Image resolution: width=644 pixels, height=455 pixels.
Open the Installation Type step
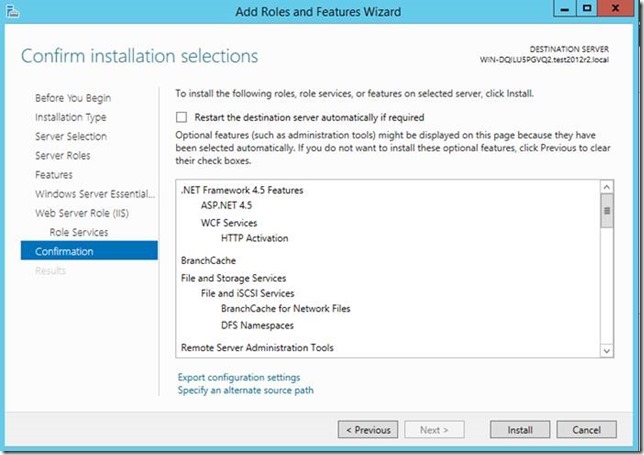pos(72,117)
